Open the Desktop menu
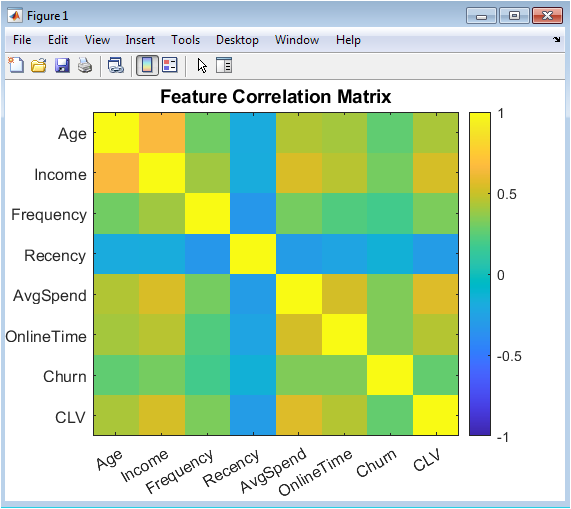571x509 pixels. coord(237,40)
